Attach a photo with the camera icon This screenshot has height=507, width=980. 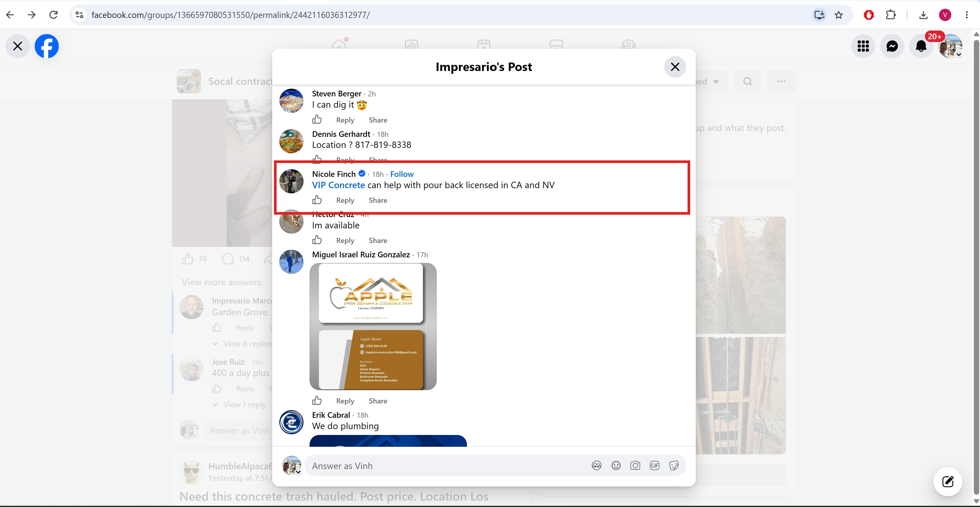coord(635,465)
